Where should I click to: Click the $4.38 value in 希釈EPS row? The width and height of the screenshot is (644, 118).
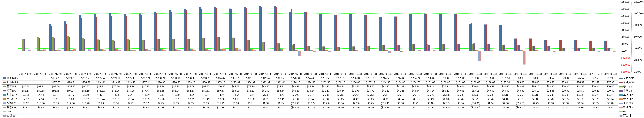[26, 107]
